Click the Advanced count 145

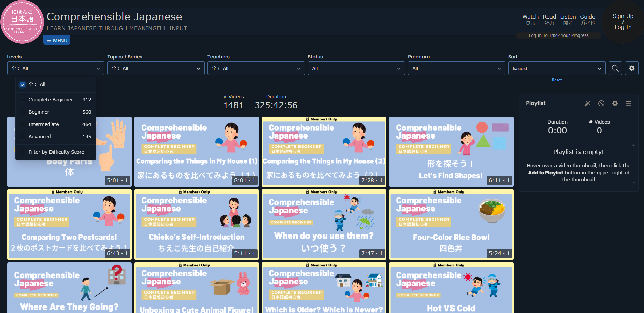[87, 137]
